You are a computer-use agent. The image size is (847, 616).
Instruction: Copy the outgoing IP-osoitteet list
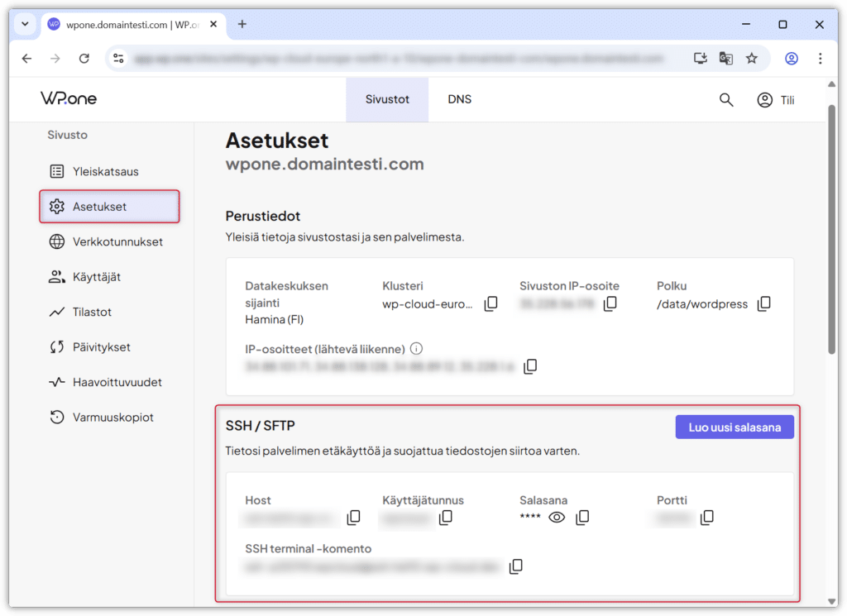pyautogui.click(x=530, y=365)
